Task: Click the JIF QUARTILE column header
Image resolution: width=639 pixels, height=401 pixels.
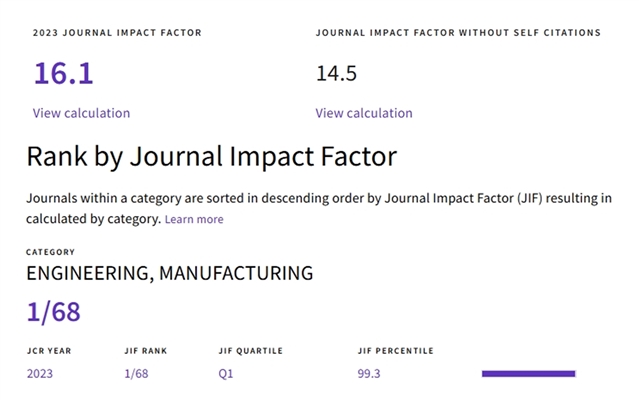Action: [251, 351]
